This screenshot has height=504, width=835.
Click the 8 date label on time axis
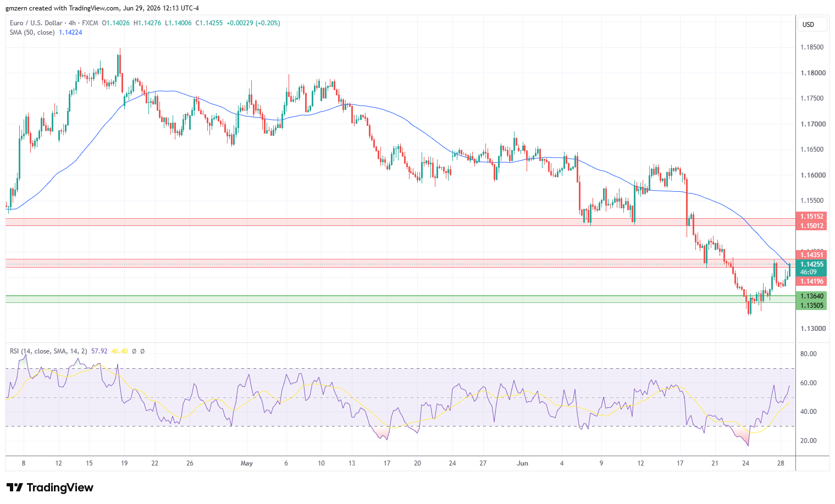coord(24,463)
